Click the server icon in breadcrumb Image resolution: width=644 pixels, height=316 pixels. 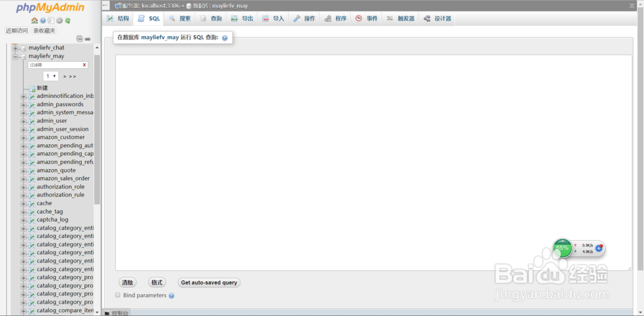tap(118, 6)
